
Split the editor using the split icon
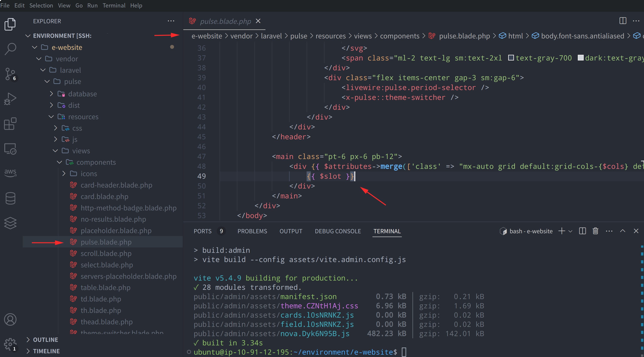(x=622, y=21)
